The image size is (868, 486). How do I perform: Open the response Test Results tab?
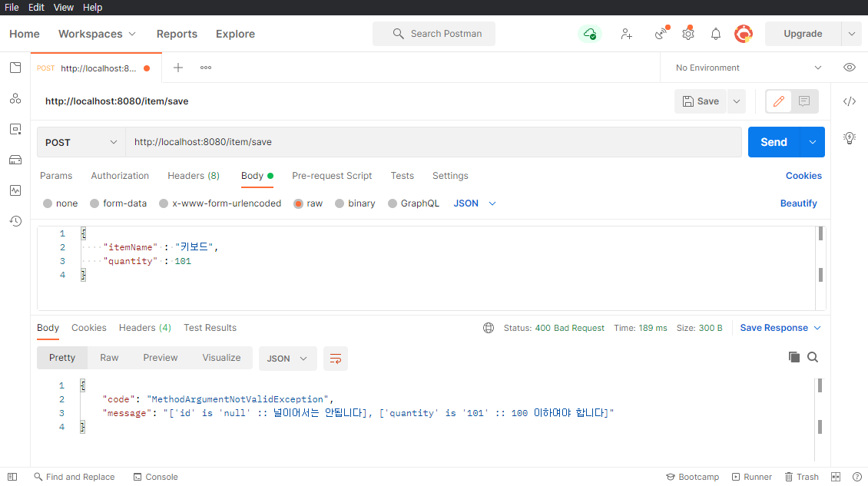210,328
